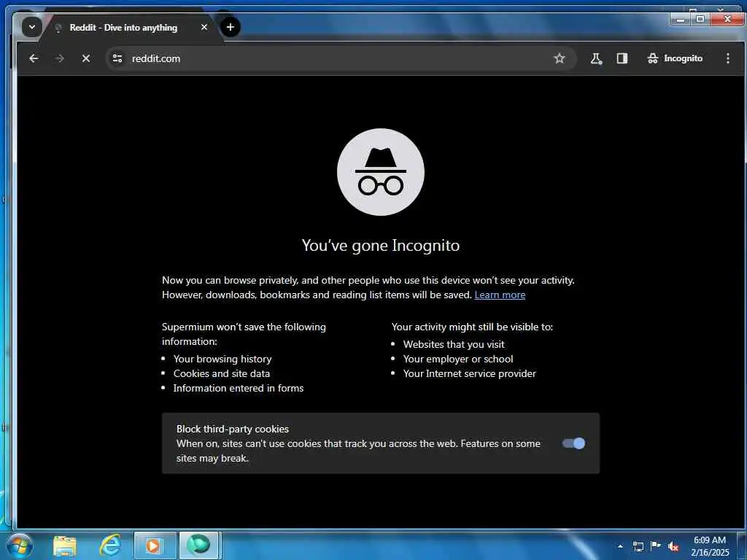Open the Learn more link
This screenshot has width=747, height=560.
coord(500,295)
